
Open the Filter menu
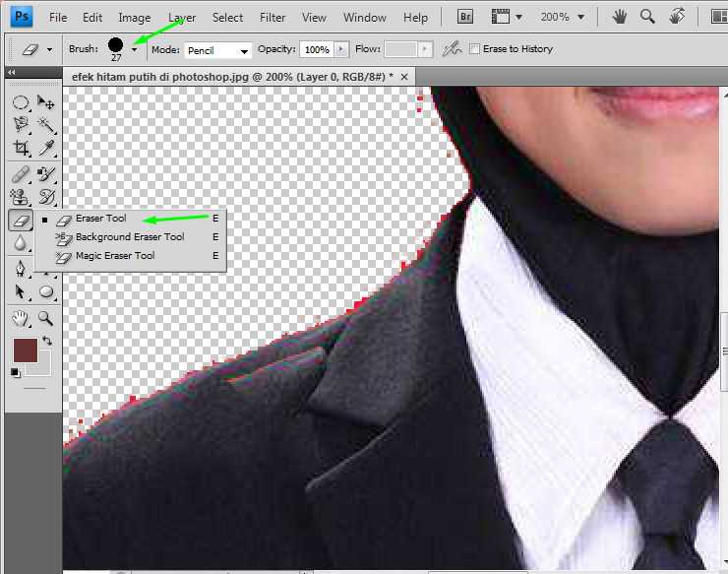pyautogui.click(x=273, y=18)
